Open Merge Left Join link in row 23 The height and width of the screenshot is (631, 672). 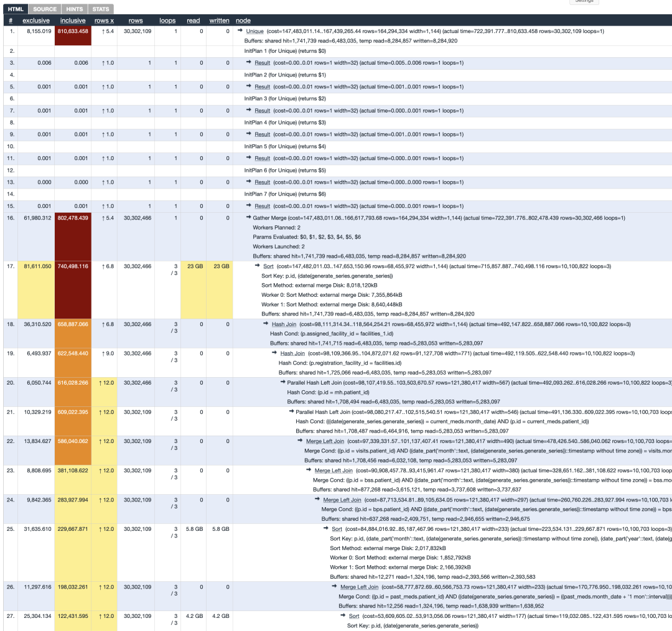pos(334,470)
